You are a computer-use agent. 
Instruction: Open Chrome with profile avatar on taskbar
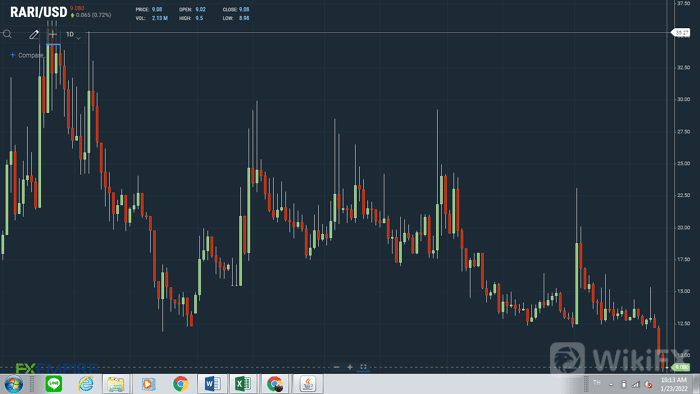(275, 384)
